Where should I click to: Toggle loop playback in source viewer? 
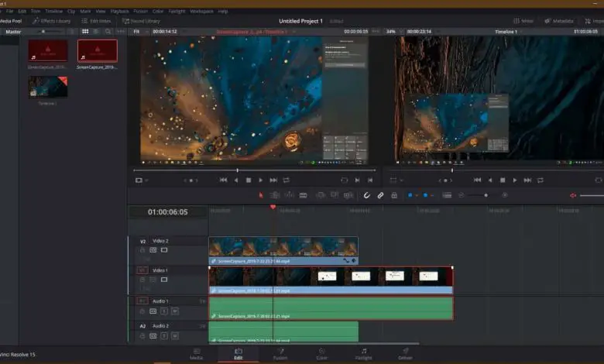click(x=286, y=180)
